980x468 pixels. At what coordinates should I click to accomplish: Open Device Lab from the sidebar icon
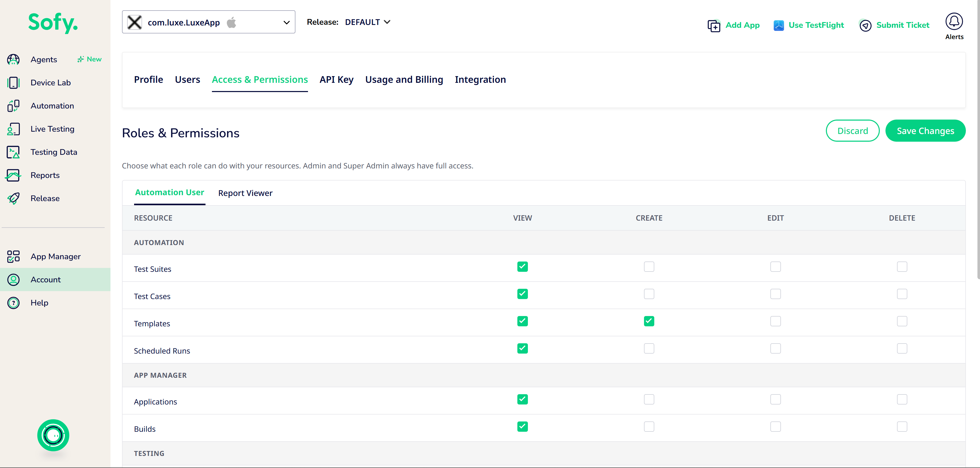click(x=13, y=83)
